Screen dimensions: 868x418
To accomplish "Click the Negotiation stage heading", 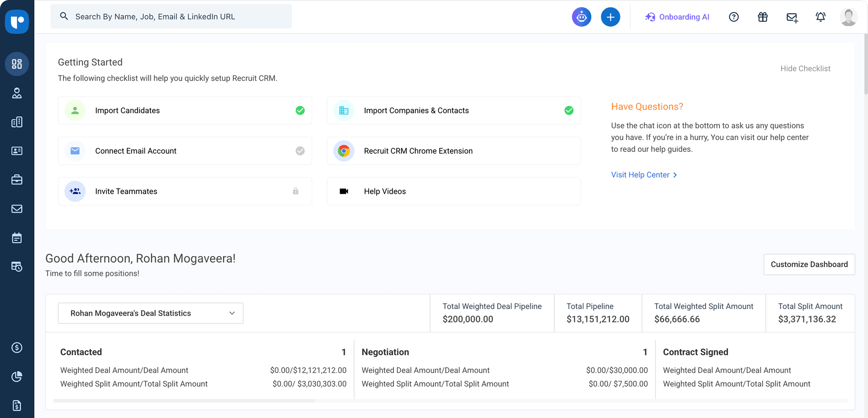I will 385,352.
